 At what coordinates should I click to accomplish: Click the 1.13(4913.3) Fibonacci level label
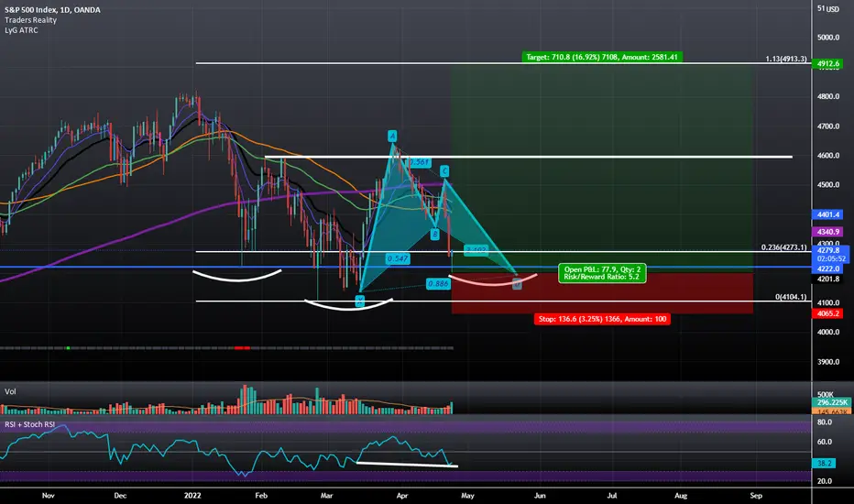786,59
